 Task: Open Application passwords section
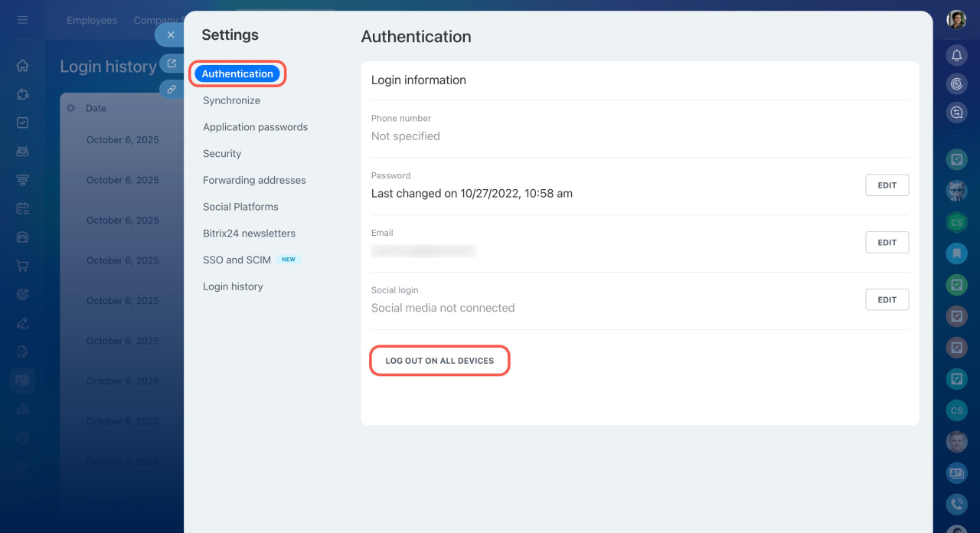pyautogui.click(x=255, y=127)
